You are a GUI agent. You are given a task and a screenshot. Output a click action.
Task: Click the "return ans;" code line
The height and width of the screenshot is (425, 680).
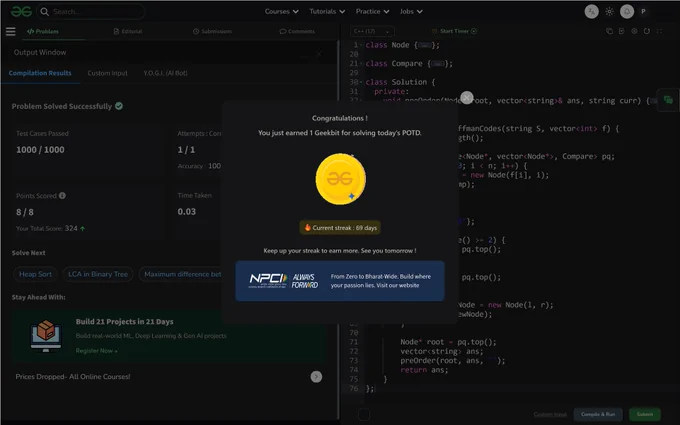pyautogui.click(x=424, y=370)
